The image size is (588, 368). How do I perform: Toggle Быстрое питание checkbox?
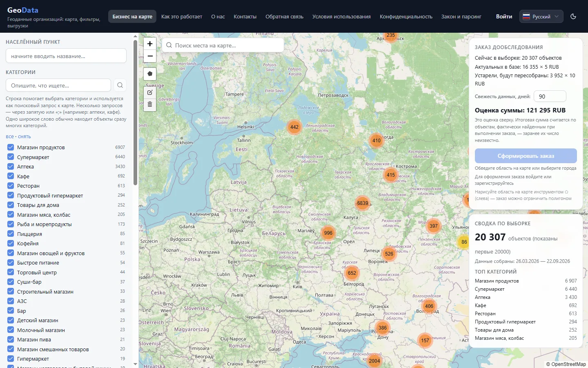coord(11,263)
